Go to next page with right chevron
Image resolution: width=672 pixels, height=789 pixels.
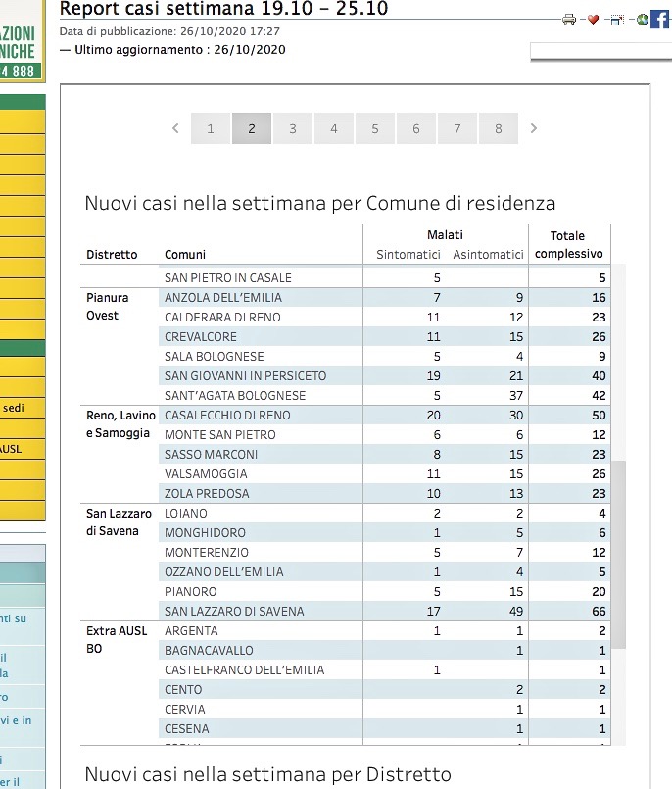click(x=534, y=128)
